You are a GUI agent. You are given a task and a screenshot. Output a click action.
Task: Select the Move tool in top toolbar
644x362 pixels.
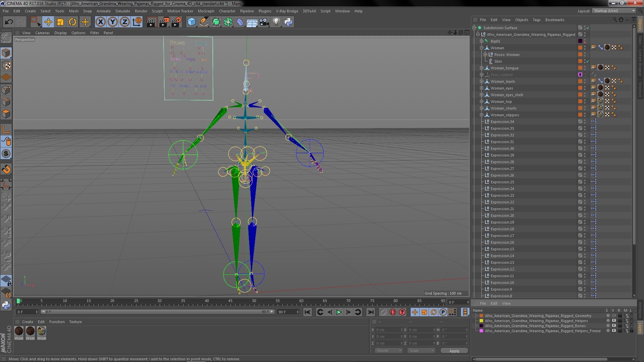(48, 22)
